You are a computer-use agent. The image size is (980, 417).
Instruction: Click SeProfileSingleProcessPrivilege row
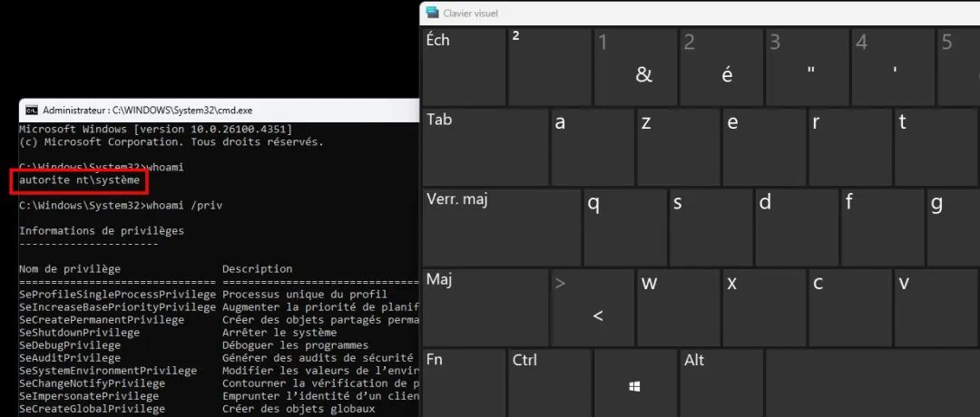pyautogui.click(x=219, y=295)
